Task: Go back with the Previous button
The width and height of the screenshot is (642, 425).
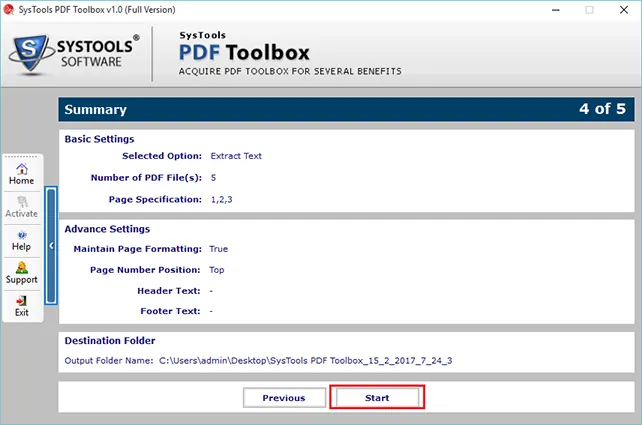Action: tap(284, 398)
